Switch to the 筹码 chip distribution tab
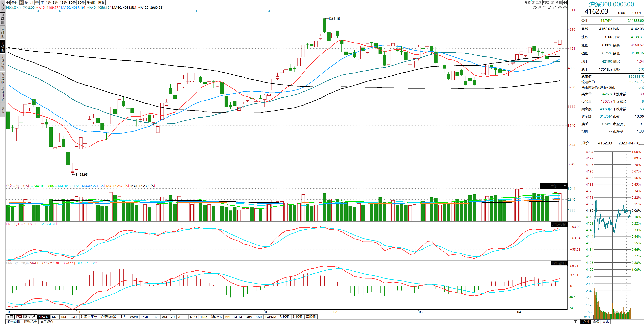The height and width of the screenshot is (324, 644). coord(596,322)
